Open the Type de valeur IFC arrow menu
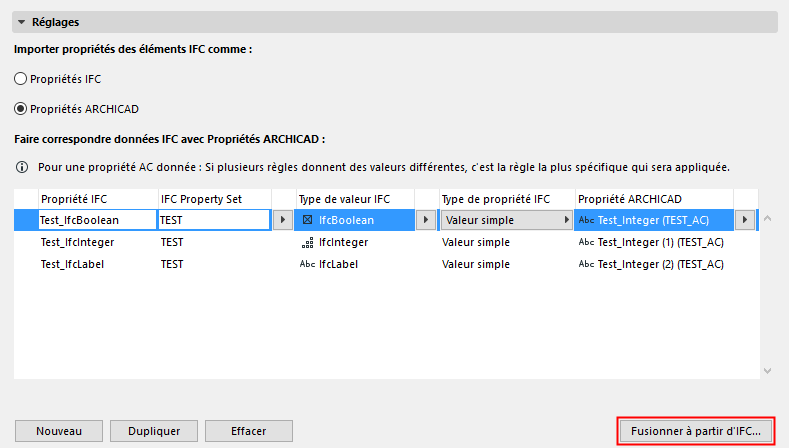The image size is (789, 448). click(426, 219)
